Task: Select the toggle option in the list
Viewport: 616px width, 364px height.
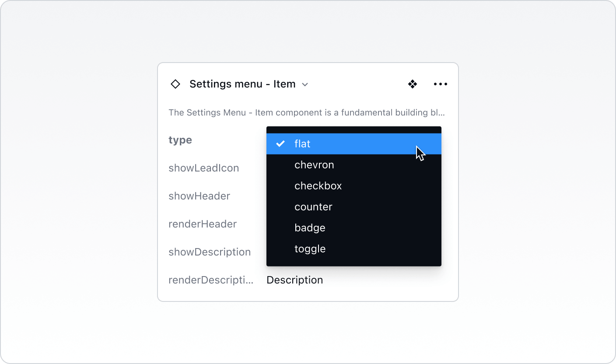Action: (x=310, y=248)
